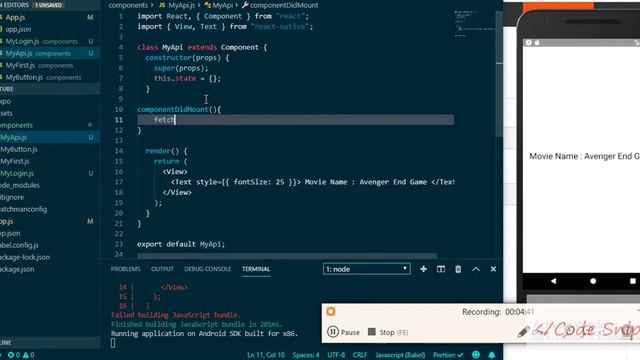Open package.json in explorer
This screenshot has height=360, width=640.
click(49, 269)
